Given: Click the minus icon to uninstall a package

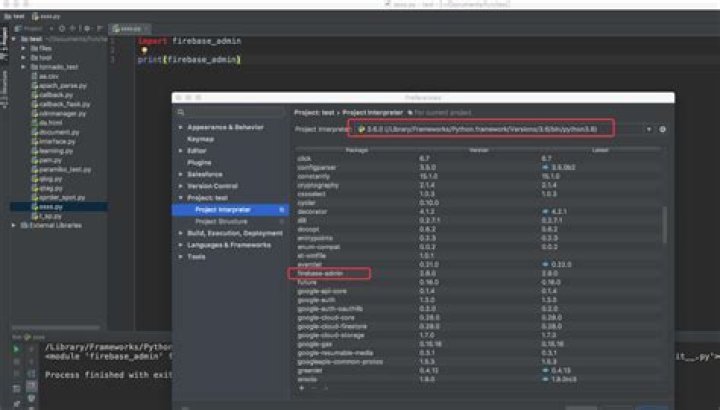Looking at the screenshot, I should 314,388.
